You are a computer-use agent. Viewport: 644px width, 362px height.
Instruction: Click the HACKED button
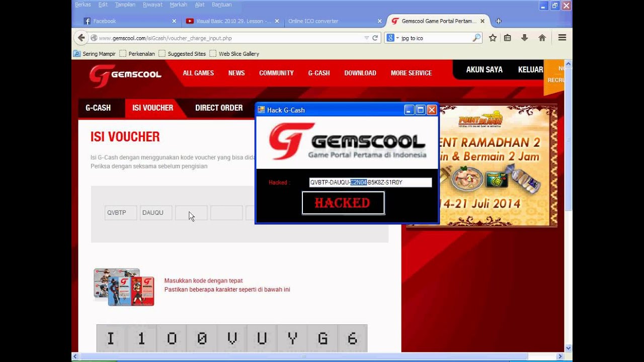343,203
